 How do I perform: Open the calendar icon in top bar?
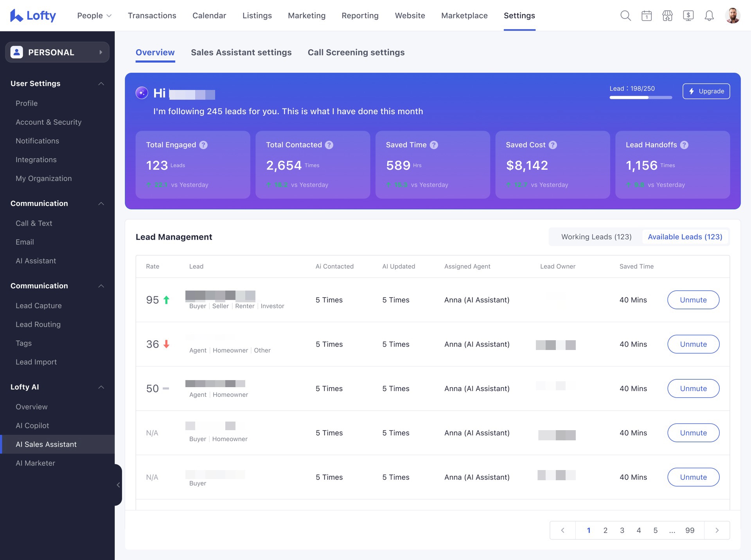[x=647, y=16]
